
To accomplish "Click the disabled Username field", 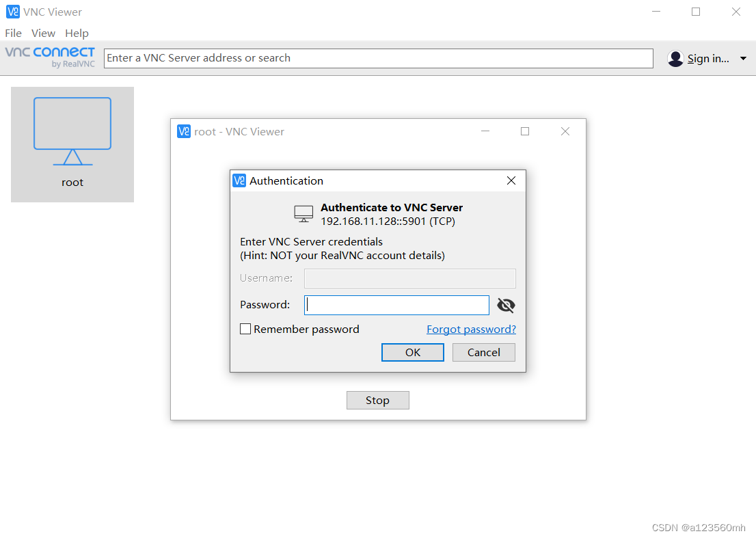I will [410, 278].
